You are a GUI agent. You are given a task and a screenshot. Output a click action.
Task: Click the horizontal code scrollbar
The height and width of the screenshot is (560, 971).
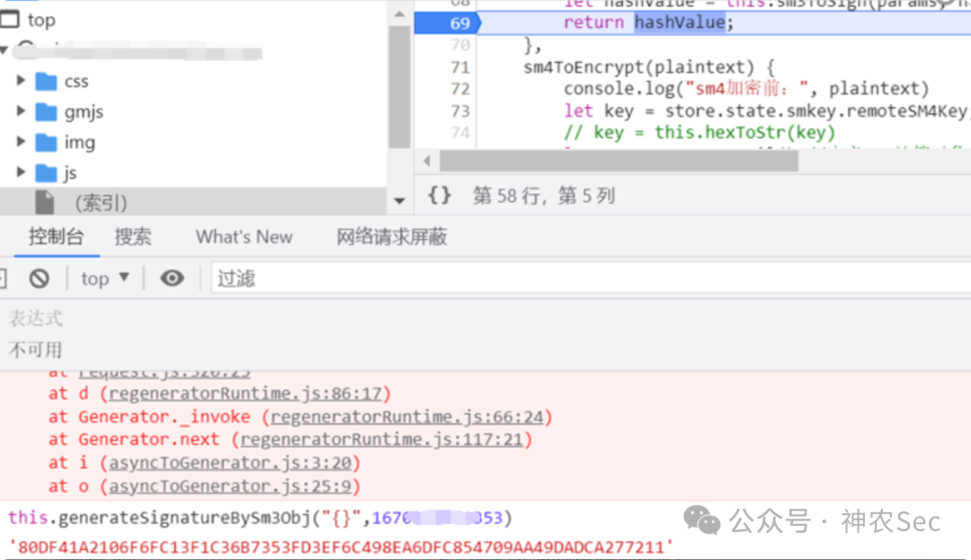click(619, 162)
